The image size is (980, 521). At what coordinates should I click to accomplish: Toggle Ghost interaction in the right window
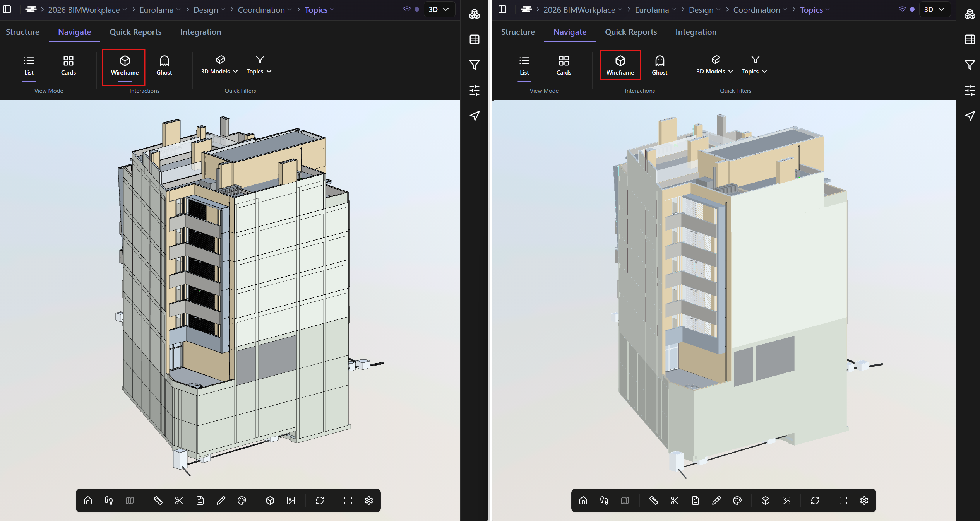pyautogui.click(x=660, y=66)
